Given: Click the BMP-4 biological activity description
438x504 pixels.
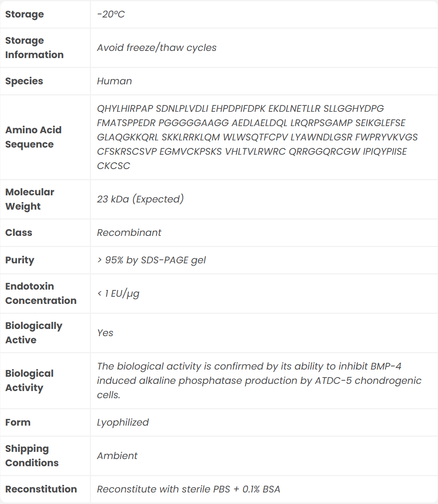Looking at the screenshot, I should [258, 381].
